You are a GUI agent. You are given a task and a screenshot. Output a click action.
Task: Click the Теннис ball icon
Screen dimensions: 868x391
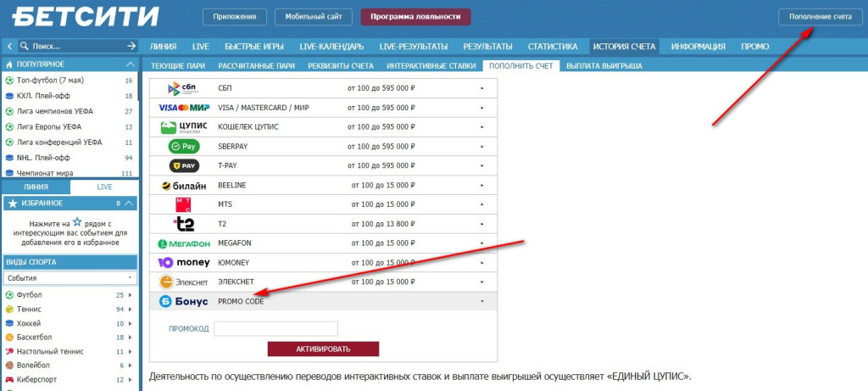coord(9,309)
